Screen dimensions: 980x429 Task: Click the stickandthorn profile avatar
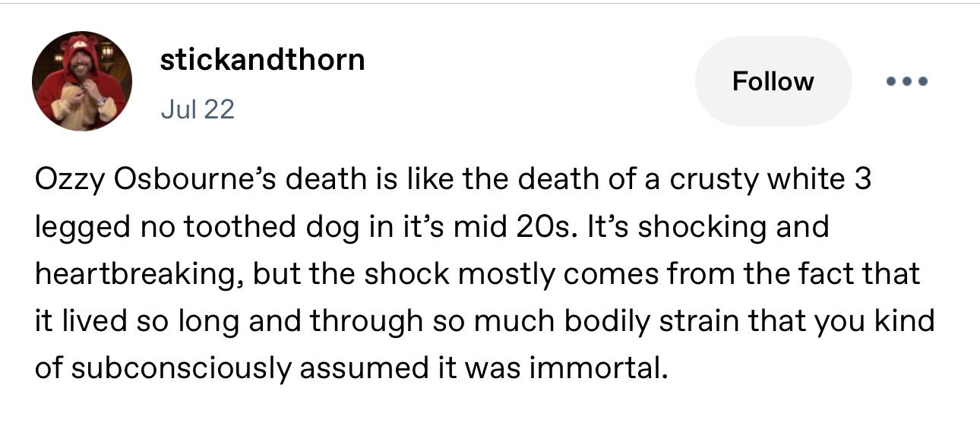pyautogui.click(x=81, y=80)
